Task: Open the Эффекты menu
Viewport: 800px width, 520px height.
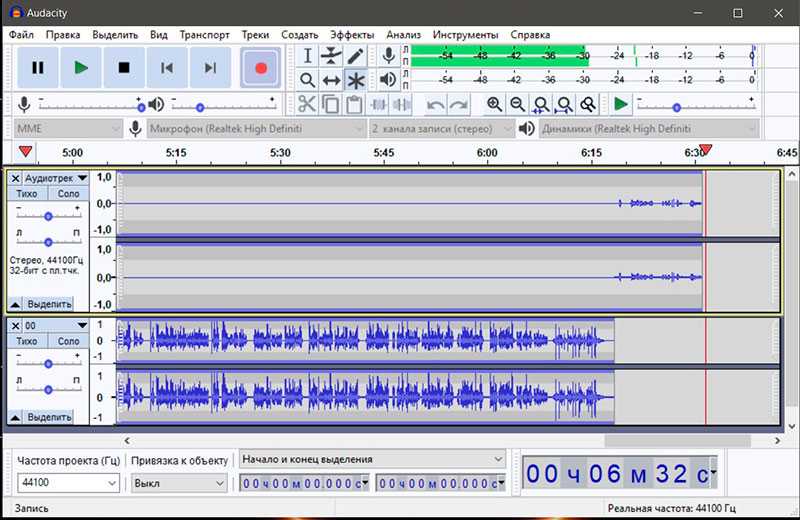Action: [351, 34]
